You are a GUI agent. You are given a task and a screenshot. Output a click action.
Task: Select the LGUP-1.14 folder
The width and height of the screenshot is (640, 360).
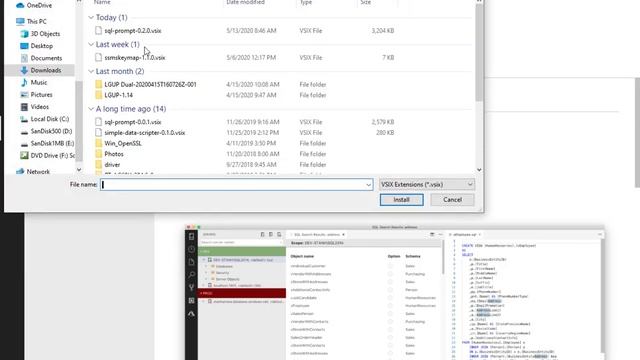click(x=118, y=95)
